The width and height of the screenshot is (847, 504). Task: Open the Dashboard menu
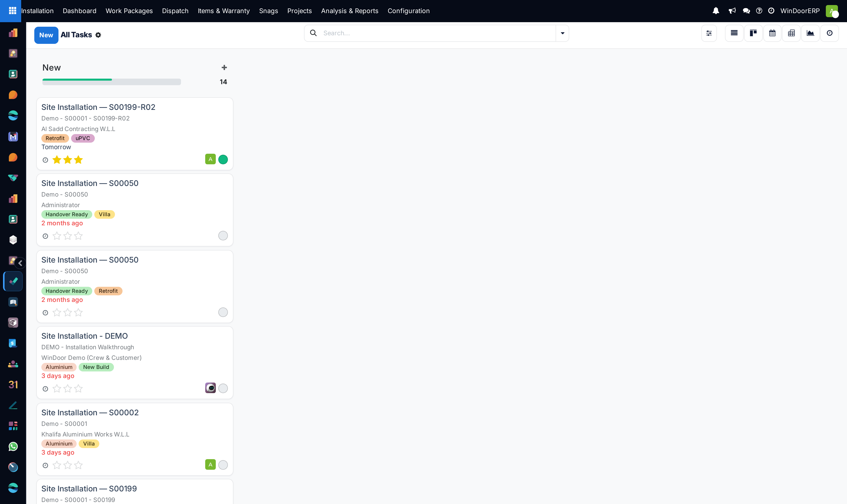click(x=79, y=11)
